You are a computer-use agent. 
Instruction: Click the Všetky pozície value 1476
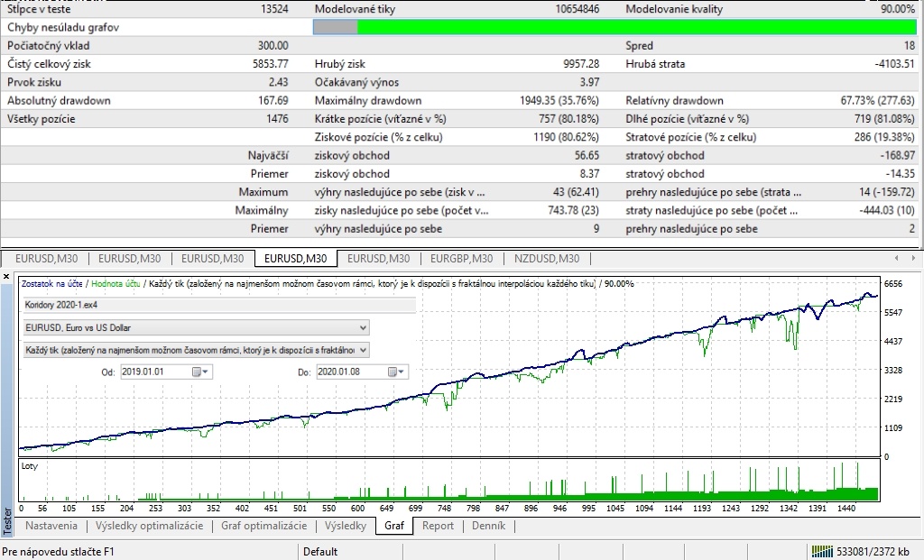click(278, 118)
